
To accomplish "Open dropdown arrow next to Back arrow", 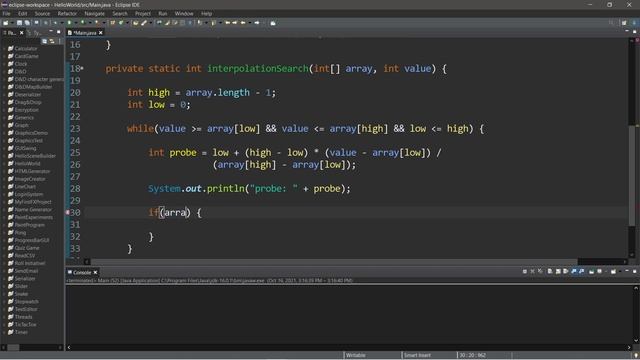I will click(250, 23).
